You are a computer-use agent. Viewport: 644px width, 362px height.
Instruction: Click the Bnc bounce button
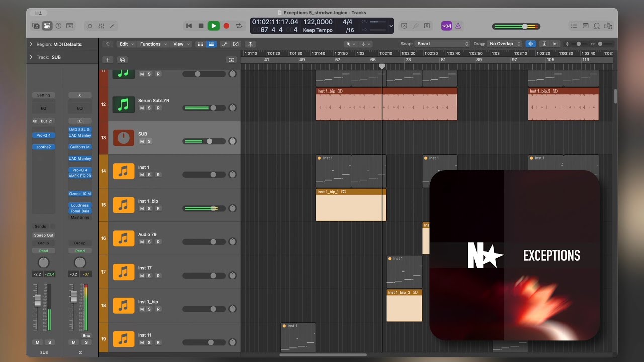click(86, 336)
